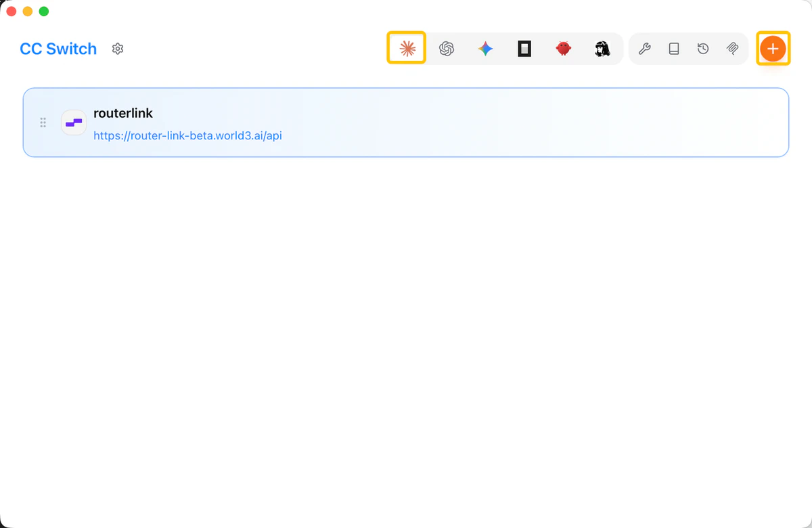Maximize the window with green button
The image size is (812, 528).
[44, 12]
